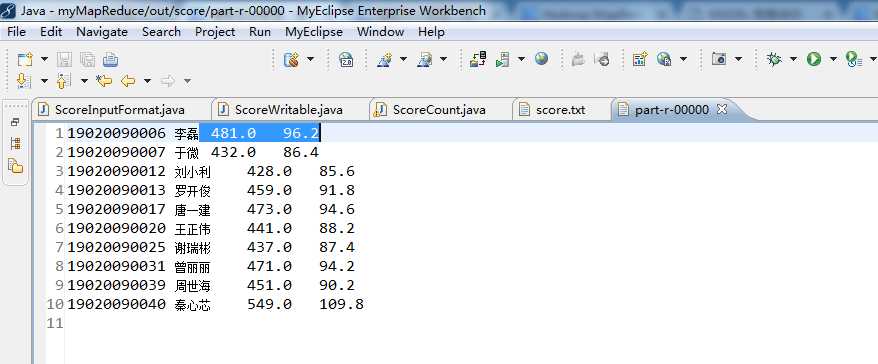Click the globe with page toolbar icon
The image size is (878, 364).
[x=665, y=59]
